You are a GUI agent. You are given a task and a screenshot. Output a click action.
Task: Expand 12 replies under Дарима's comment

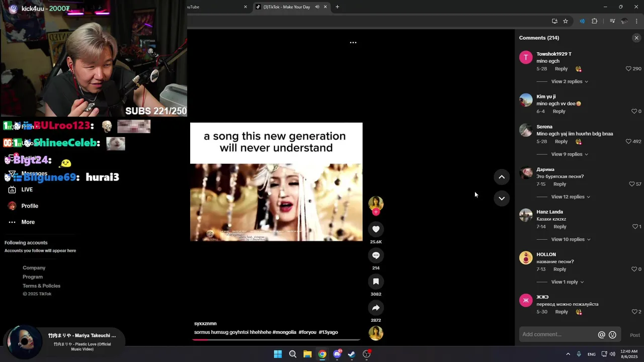tap(571, 197)
